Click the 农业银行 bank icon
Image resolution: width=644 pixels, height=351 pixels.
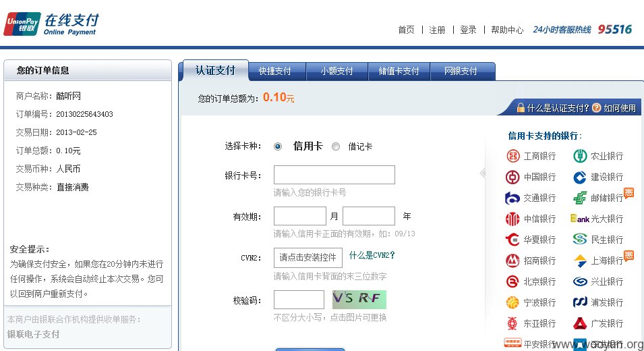pos(580,156)
